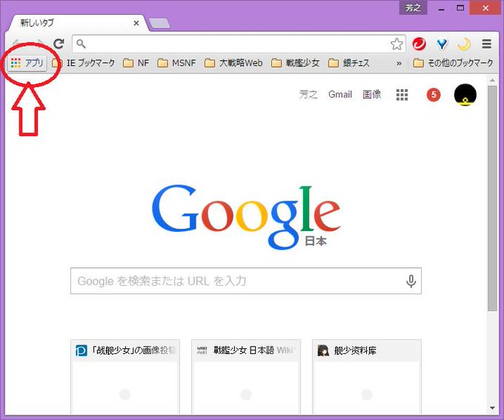Open notifications badge showing 5
Screen dimensions: 504x420
click(x=434, y=95)
